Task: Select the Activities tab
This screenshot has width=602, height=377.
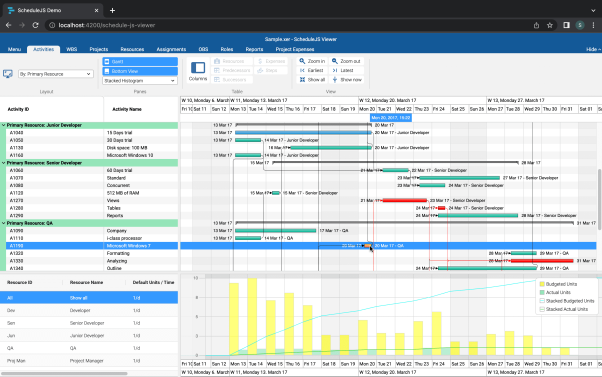Action: pos(43,49)
